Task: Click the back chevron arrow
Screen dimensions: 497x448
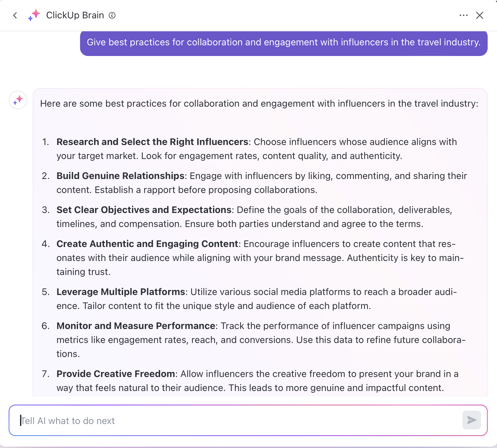Action: click(15, 15)
